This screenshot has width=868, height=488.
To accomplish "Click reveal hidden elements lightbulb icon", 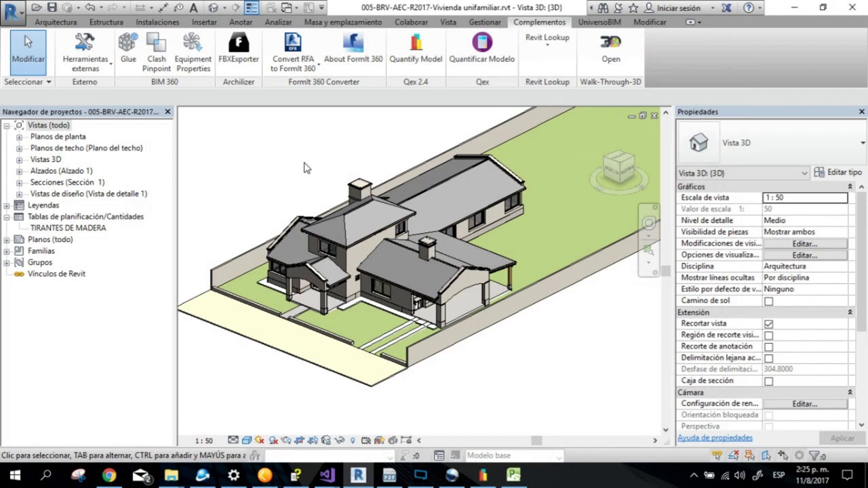I will [353, 441].
